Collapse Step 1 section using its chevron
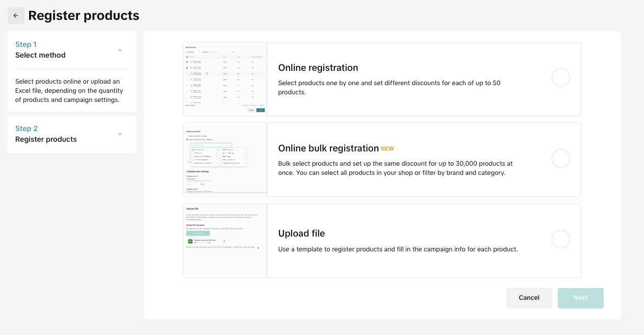 (x=120, y=50)
